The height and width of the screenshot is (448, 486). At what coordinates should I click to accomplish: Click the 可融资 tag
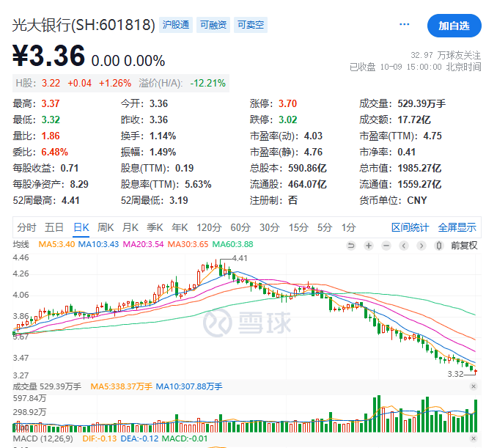tap(213, 25)
